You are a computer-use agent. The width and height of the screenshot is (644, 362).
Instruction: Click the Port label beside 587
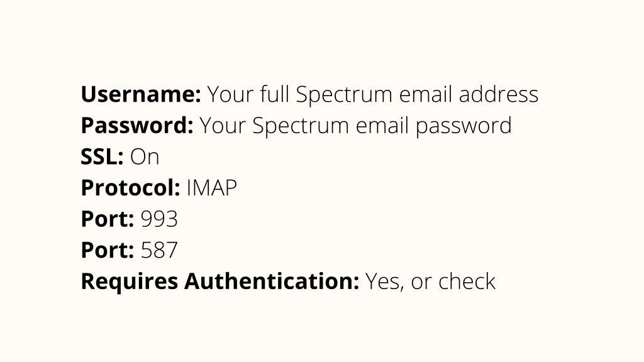107,250
